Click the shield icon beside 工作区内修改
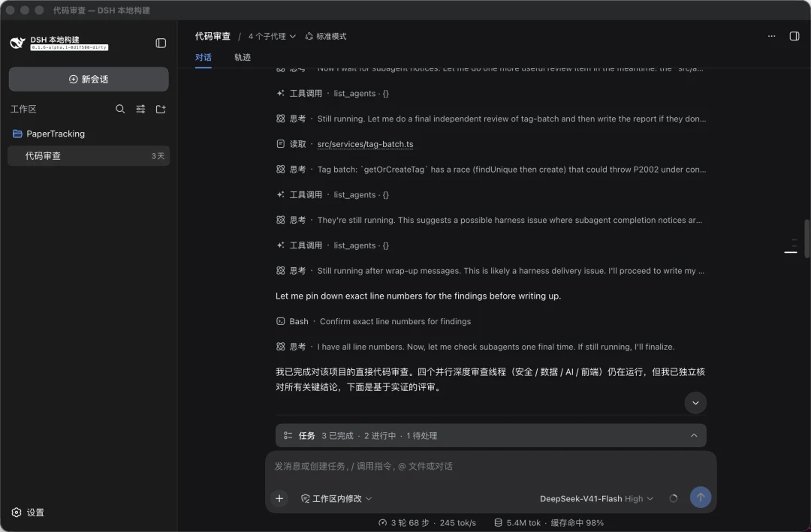Viewport: 811px width, 532px height. click(305, 498)
